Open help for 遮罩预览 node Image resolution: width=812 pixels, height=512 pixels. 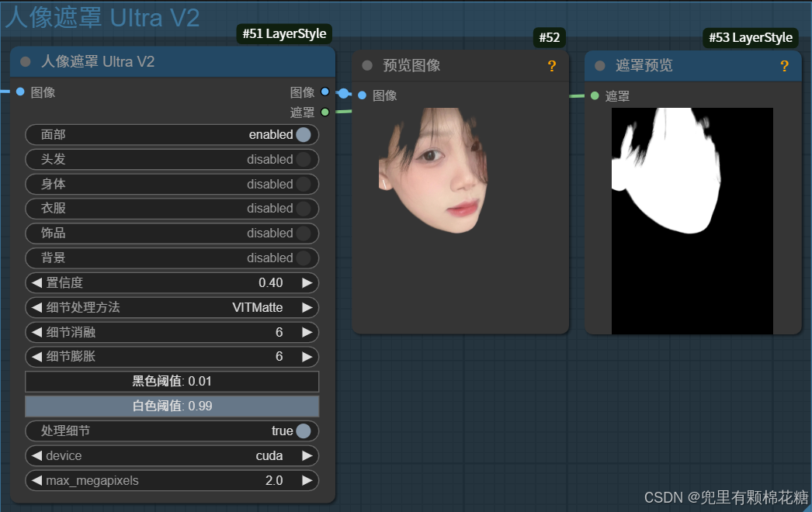(x=785, y=66)
